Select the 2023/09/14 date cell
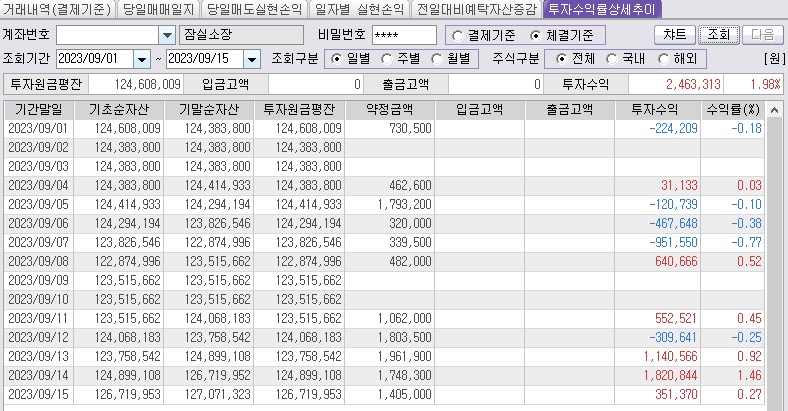The height and width of the screenshot is (411, 788). [x=39, y=376]
